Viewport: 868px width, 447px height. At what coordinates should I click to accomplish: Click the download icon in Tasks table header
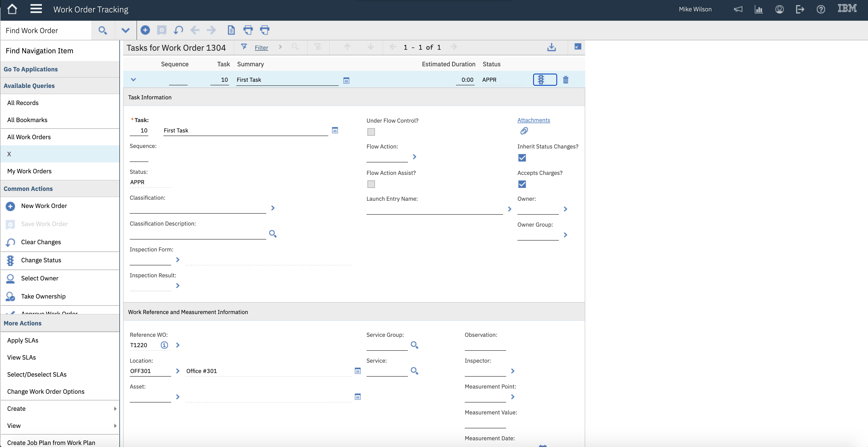(x=551, y=47)
